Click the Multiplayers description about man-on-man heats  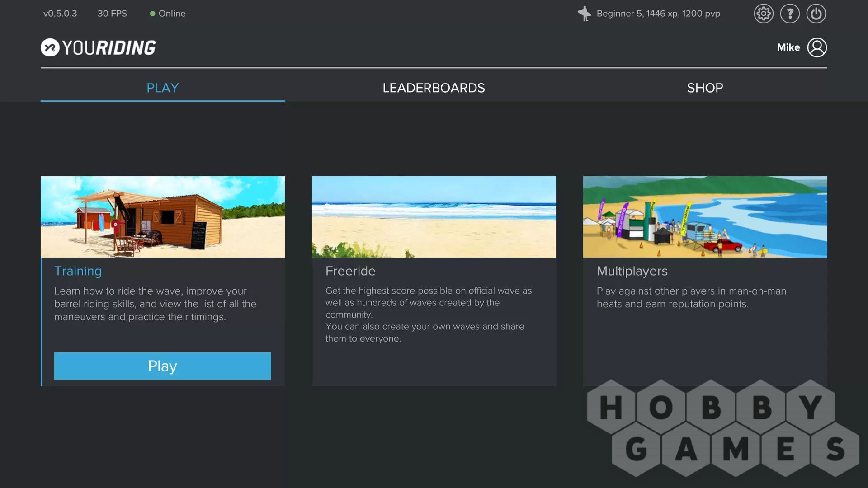tap(691, 297)
